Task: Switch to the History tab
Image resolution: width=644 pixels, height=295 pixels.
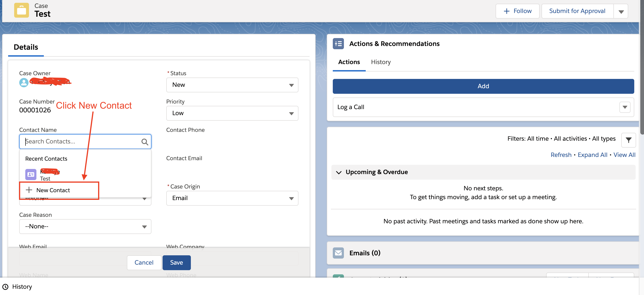Action: pos(381,62)
